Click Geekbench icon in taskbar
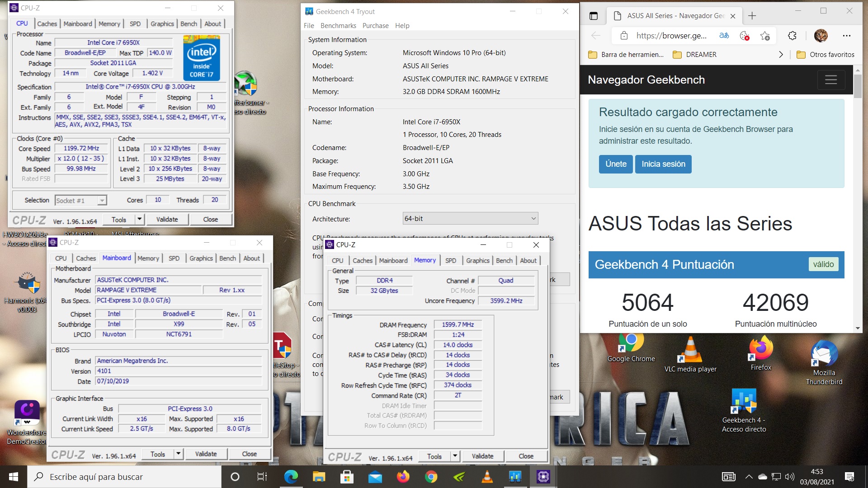Screen dimensions: 868x488 [515, 477]
